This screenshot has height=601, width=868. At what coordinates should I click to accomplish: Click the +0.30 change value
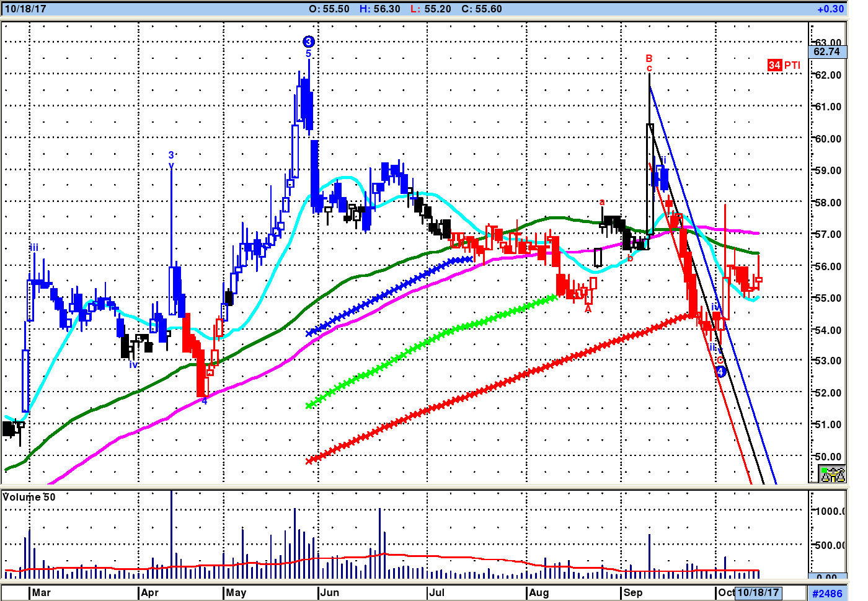point(831,9)
